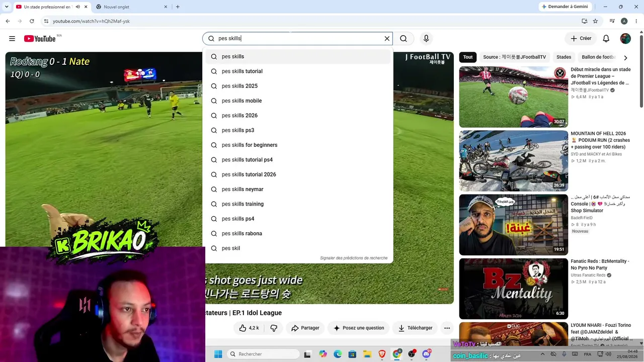Open Discord from the taskbar
644x362 pixels.
pos(427,354)
